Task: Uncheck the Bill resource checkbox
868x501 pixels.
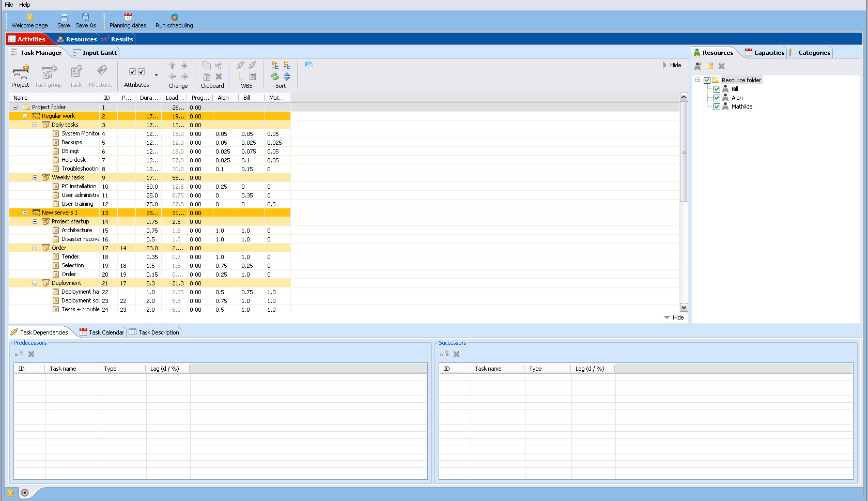Action: (x=717, y=88)
